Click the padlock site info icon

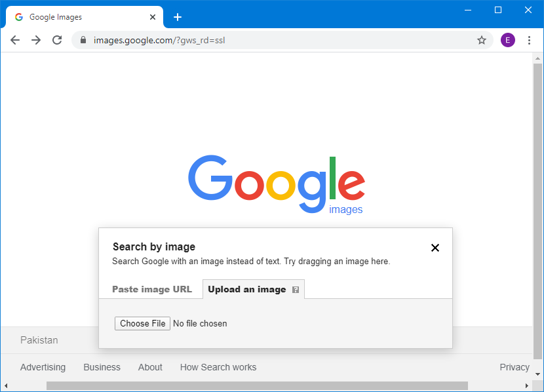pyautogui.click(x=83, y=40)
